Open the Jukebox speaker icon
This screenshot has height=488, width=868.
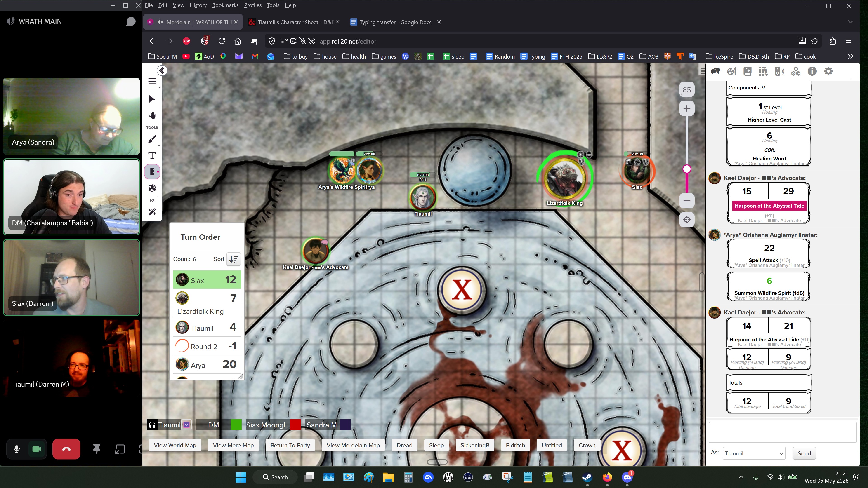(779, 71)
